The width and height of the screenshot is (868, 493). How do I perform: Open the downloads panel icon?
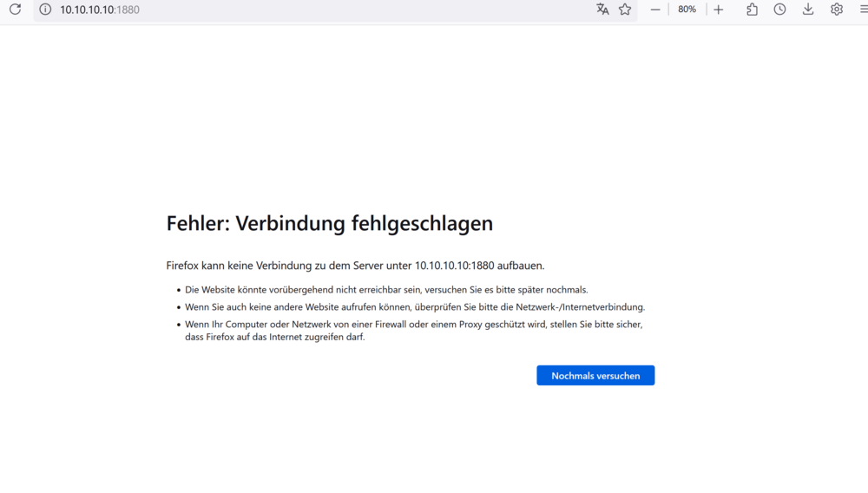(x=808, y=10)
